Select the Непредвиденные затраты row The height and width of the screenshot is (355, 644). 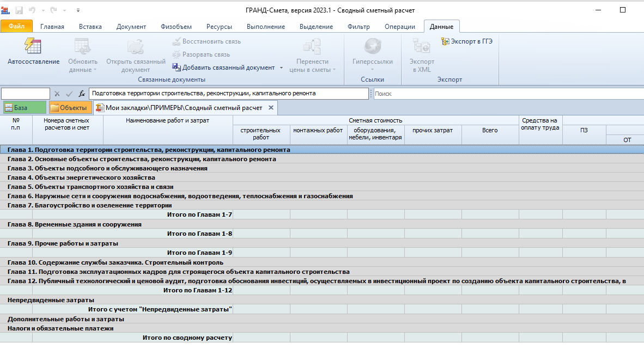(x=322, y=300)
